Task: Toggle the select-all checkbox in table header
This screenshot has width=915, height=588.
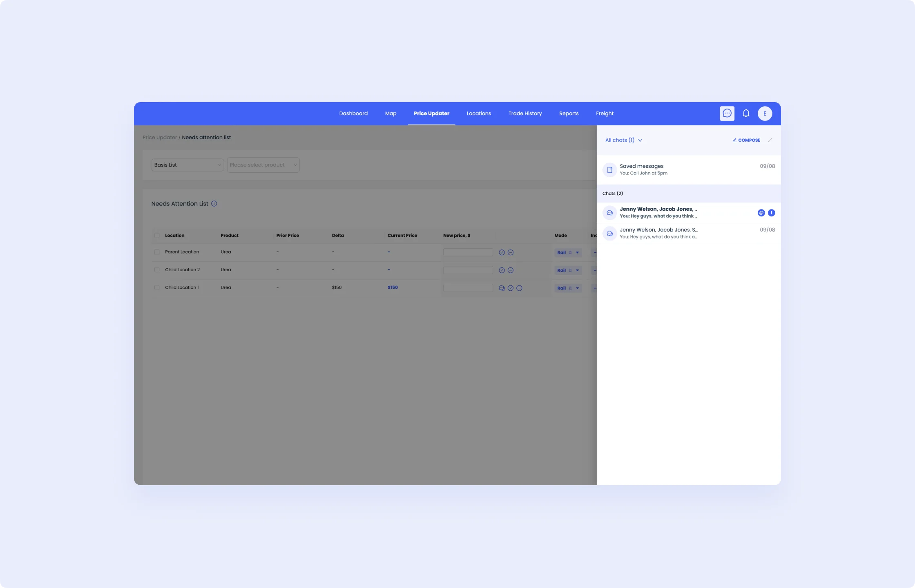Action: click(157, 236)
